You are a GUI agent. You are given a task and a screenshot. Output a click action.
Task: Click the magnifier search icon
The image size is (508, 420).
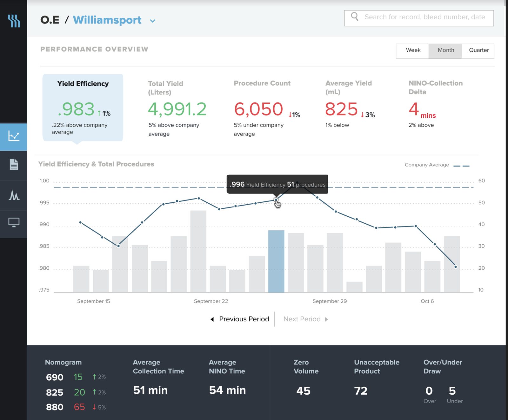[x=355, y=16]
